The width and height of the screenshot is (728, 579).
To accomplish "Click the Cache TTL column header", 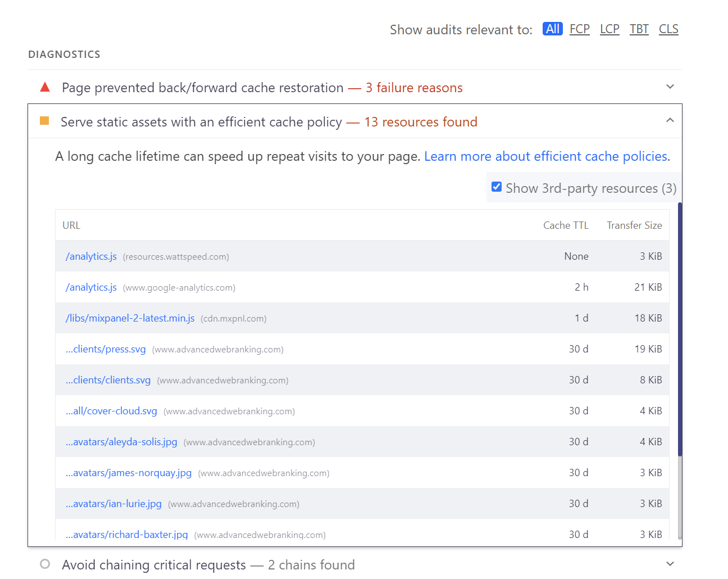I will (x=566, y=225).
